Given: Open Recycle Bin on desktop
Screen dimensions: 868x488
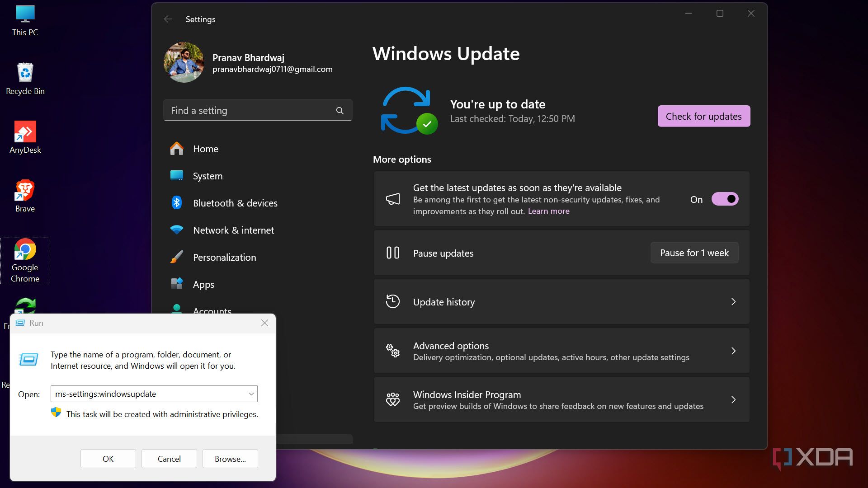Looking at the screenshot, I should point(25,79).
